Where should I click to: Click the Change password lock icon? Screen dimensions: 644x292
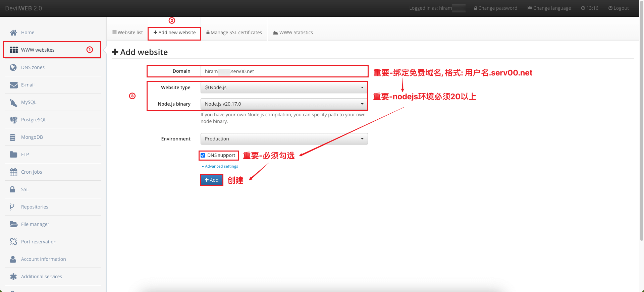(x=476, y=8)
